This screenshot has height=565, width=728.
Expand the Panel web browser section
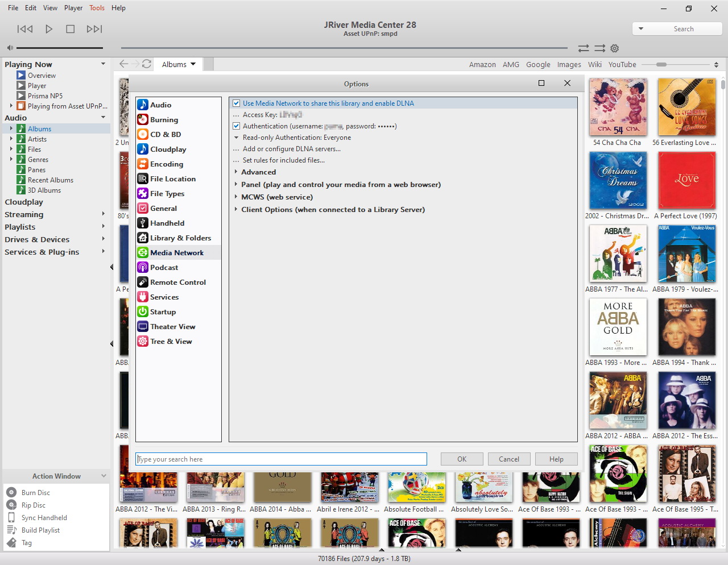pyautogui.click(x=236, y=184)
